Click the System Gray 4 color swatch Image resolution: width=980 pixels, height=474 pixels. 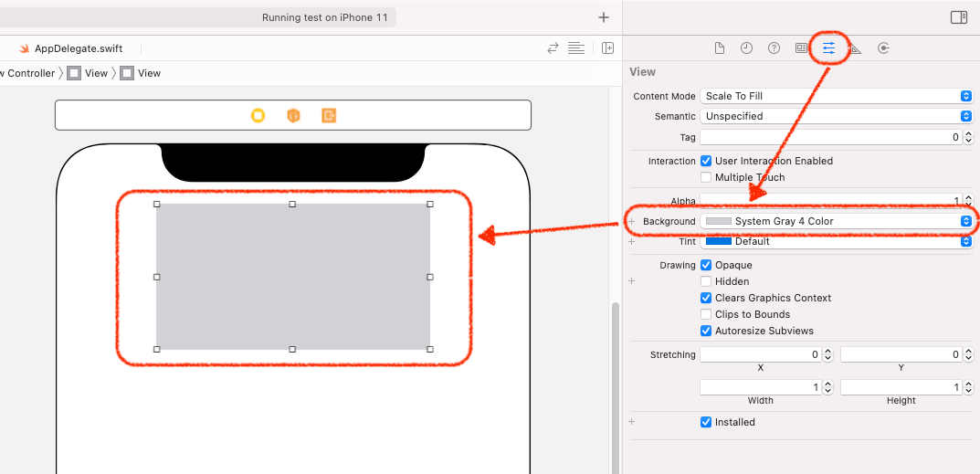point(718,221)
